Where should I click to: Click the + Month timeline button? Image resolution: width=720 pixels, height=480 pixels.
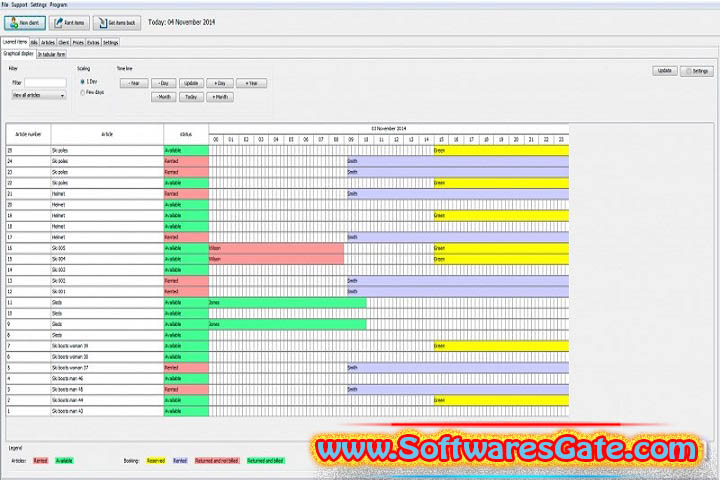tap(220, 97)
